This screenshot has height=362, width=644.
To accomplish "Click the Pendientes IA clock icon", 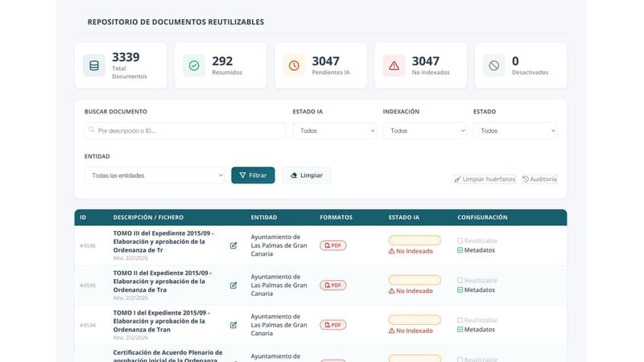I will (x=294, y=66).
